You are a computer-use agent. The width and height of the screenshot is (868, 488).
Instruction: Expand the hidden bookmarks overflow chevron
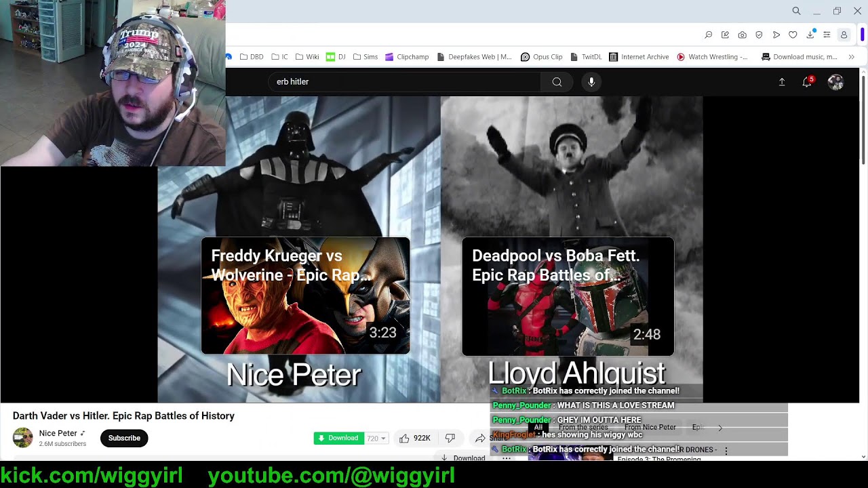pyautogui.click(x=852, y=57)
